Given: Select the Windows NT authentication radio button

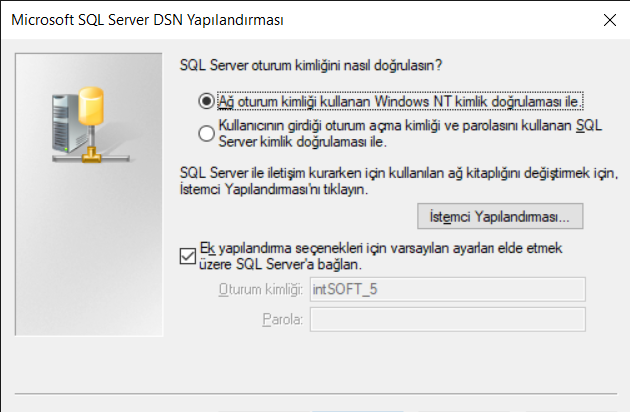Looking at the screenshot, I should tap(206, 101).
